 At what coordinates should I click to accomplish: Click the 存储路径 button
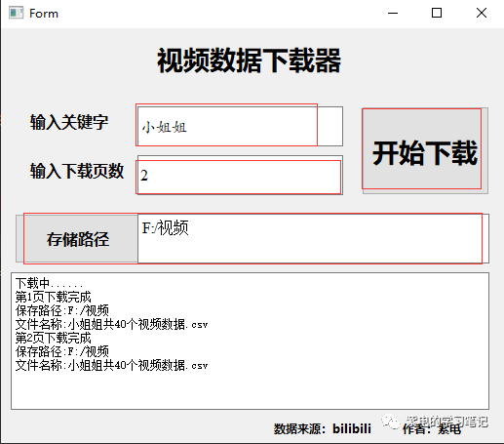coord(77,238)
